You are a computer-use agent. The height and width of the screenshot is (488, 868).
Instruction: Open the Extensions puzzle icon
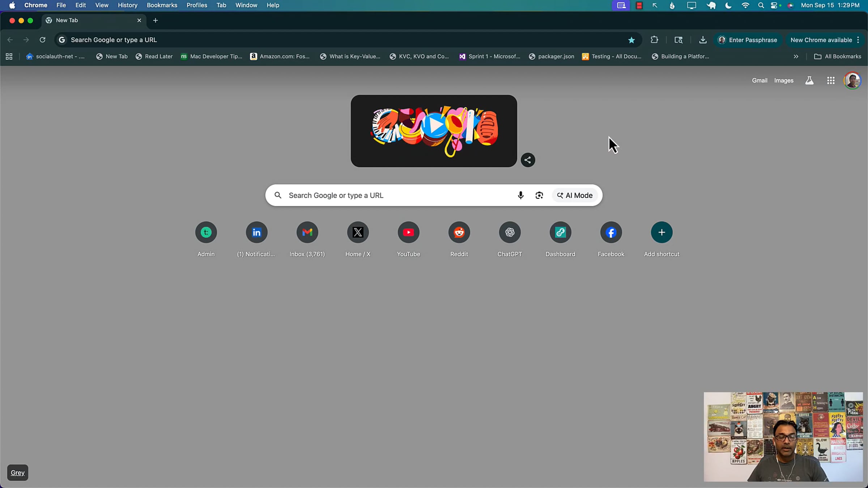pos(654,40)
